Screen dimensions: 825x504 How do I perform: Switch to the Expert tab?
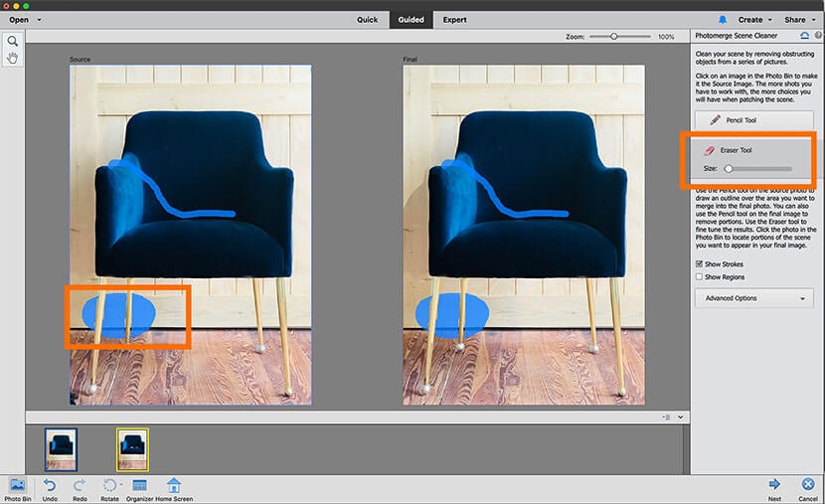[x=454, y=19]
